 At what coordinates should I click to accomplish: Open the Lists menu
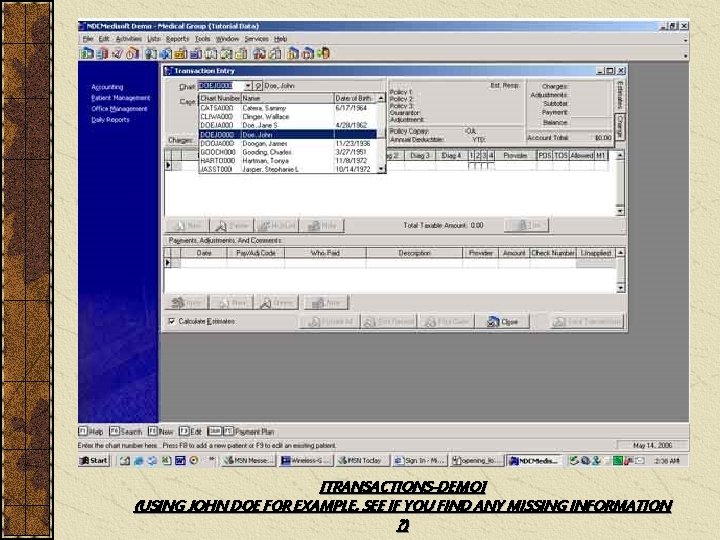(154, 39)
